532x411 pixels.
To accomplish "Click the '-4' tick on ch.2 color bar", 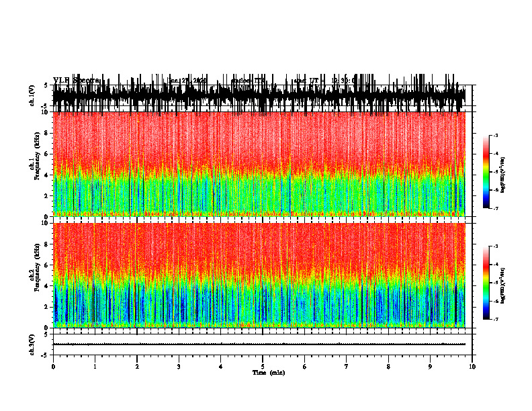I will coord(495,265).
